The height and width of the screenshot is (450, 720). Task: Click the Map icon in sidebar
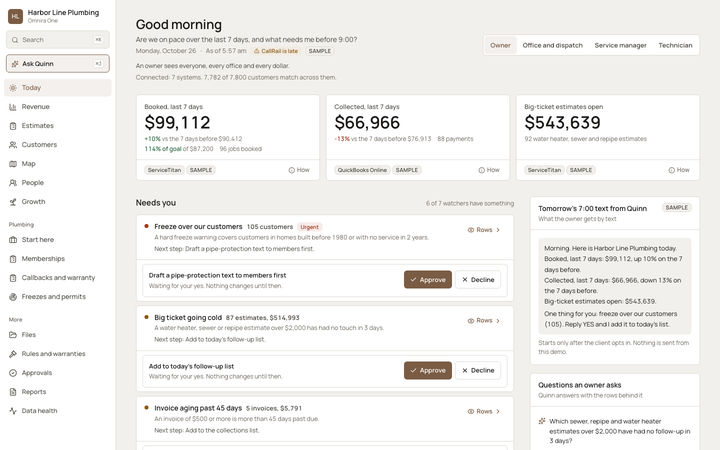13,164
